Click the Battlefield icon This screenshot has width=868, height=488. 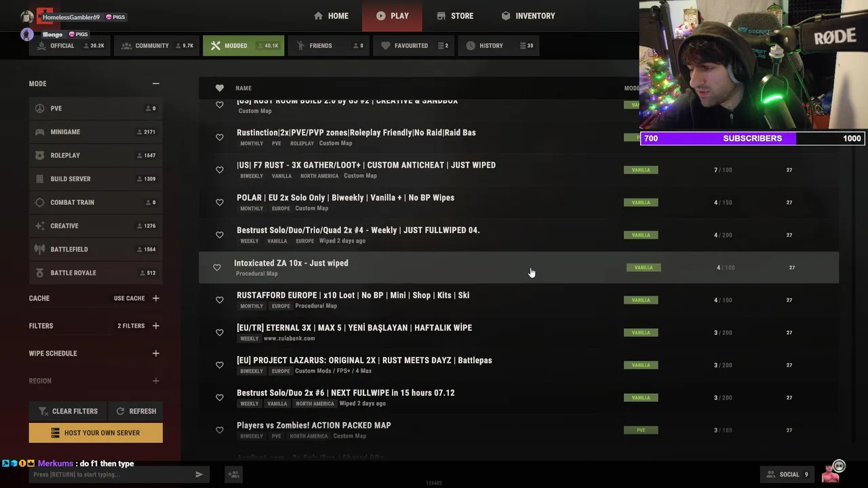tap(39, 249)
